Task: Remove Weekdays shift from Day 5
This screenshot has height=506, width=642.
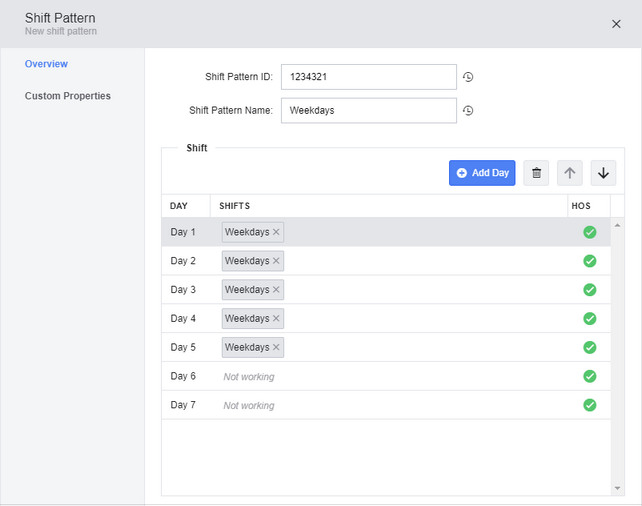Action: 277,347
